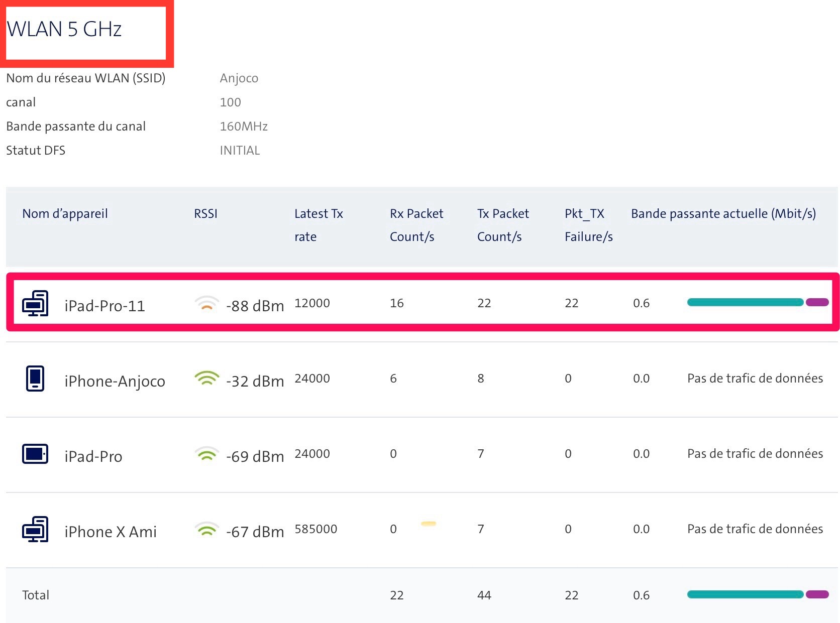840x623 pixels.
Task: Click the Nom d'appareil column header
Action: 65,213
